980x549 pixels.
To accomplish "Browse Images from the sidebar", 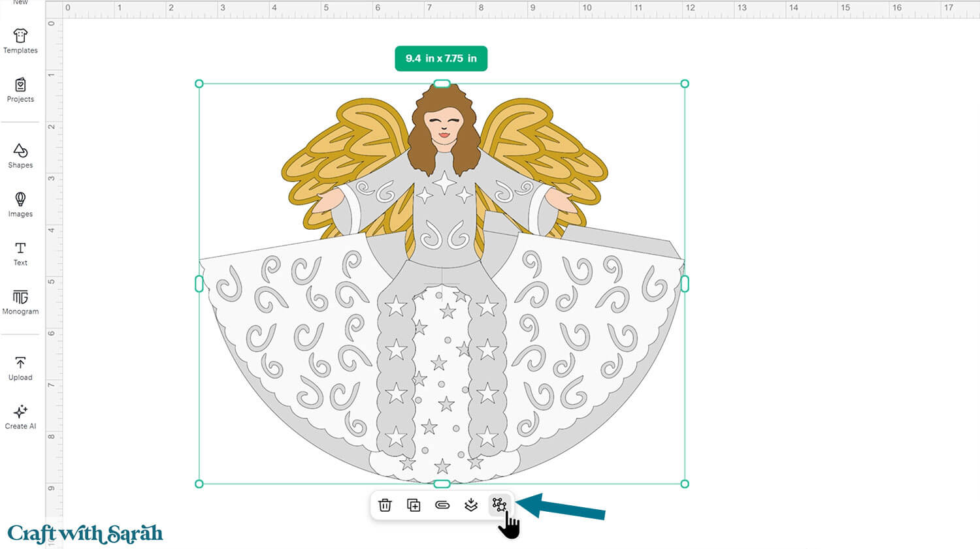I will click(x=20, y=204).
